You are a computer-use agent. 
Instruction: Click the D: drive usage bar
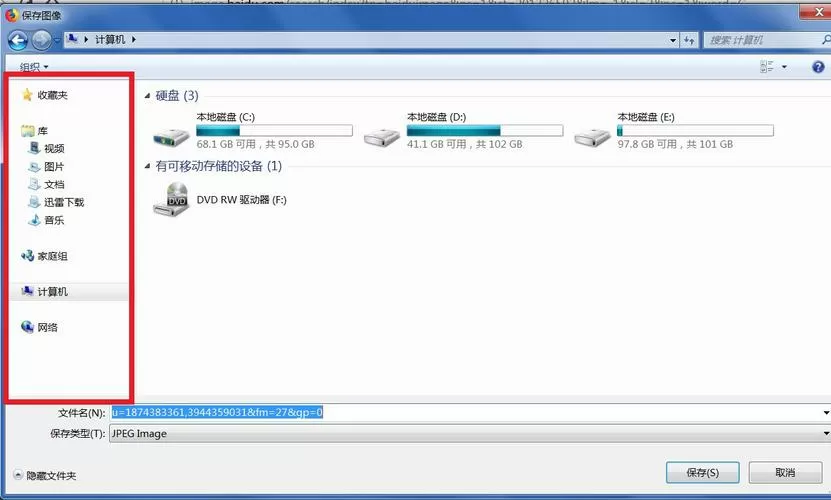pos(485,130)
